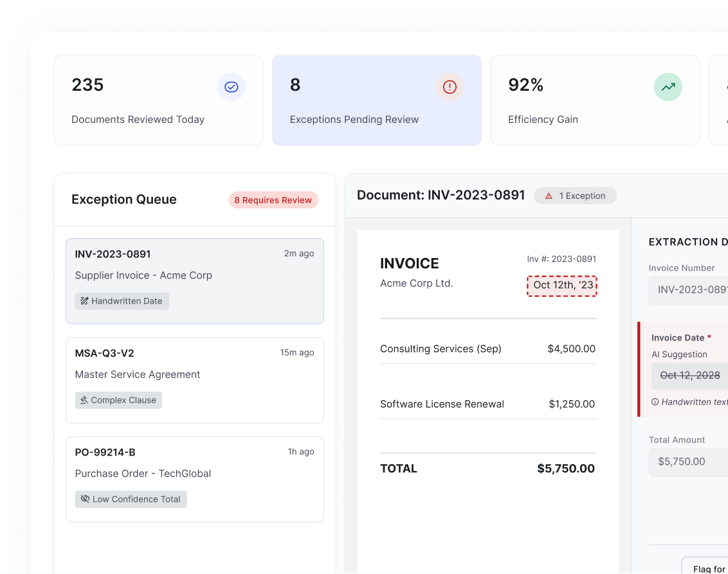Select the Exceptions Pending Review card

click(x=376, y=100)
